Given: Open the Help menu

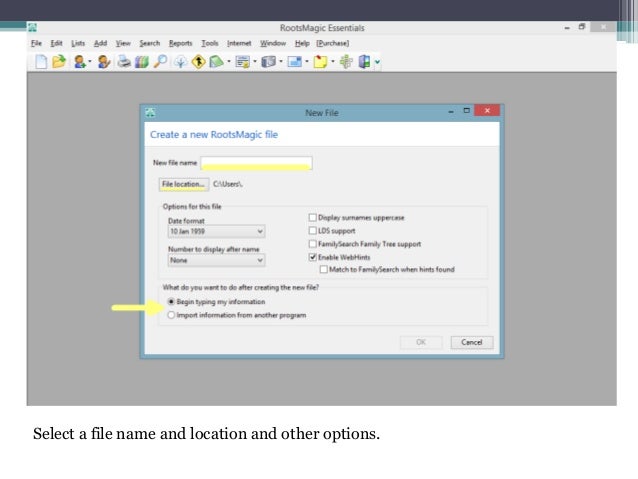Looking at the screenshot, I should coord(302,43).
